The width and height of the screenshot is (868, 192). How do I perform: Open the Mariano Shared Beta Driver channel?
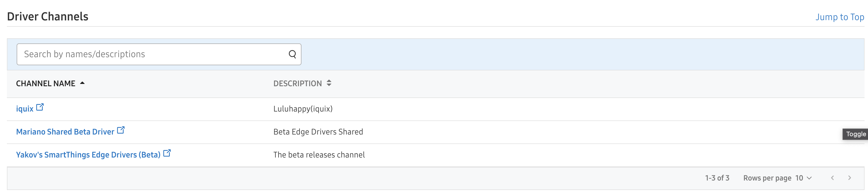(x=65, y=132)
